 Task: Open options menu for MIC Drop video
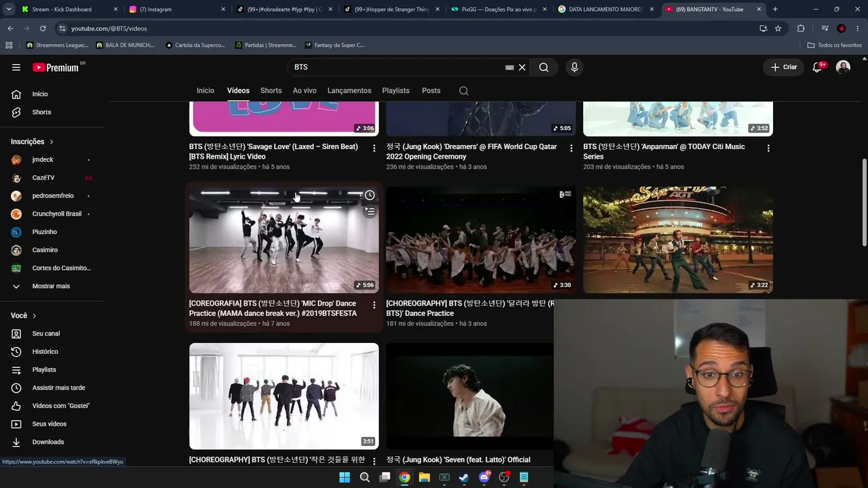pos(374,305)
